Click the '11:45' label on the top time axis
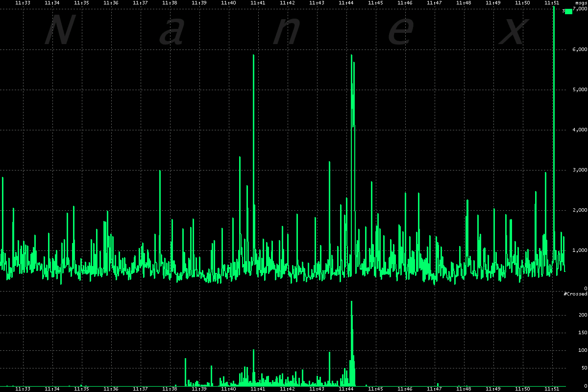This screenshot has height=392, width=588. point(375,3)
